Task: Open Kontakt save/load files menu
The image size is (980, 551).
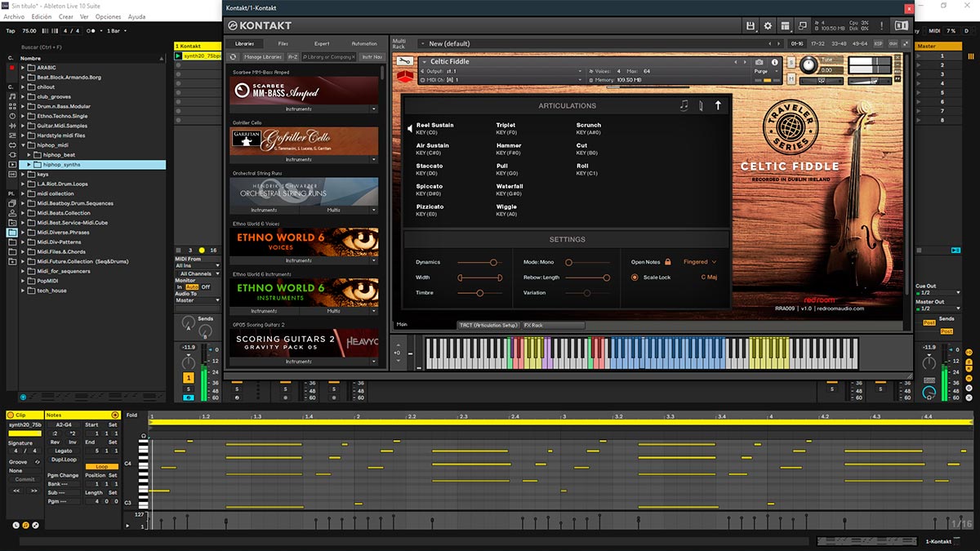Action: 751,26
